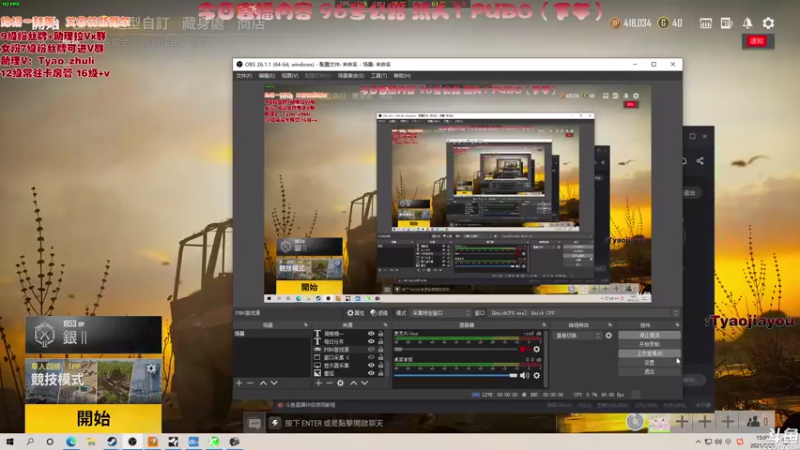Move the selected scene up
800x450 pixels.
coord(263,383)
